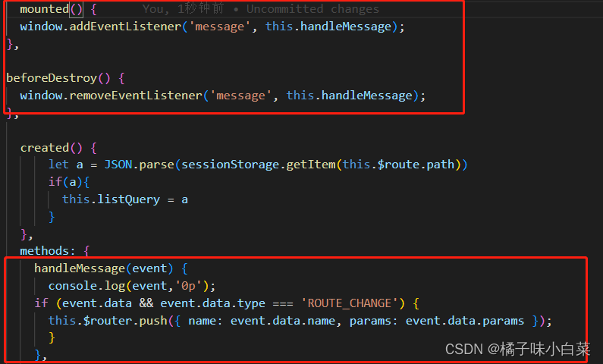603x364 pixels.
Task: Click the 'mounted' method name
Action: click(44, 9)
